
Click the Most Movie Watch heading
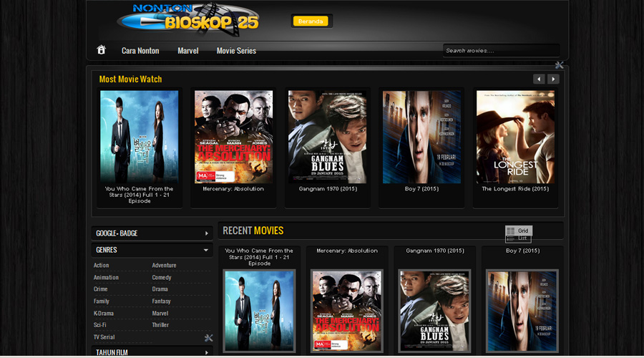(131, 79)
